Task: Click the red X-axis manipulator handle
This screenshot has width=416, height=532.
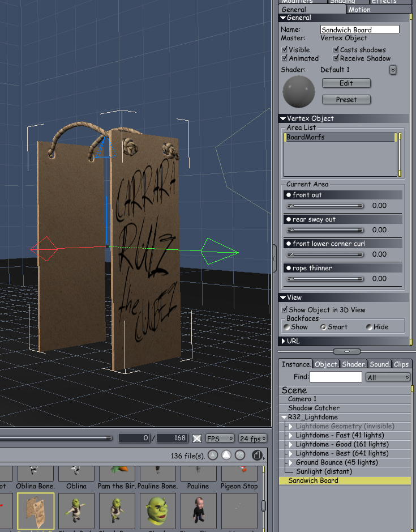Action: tap(44, 249)
